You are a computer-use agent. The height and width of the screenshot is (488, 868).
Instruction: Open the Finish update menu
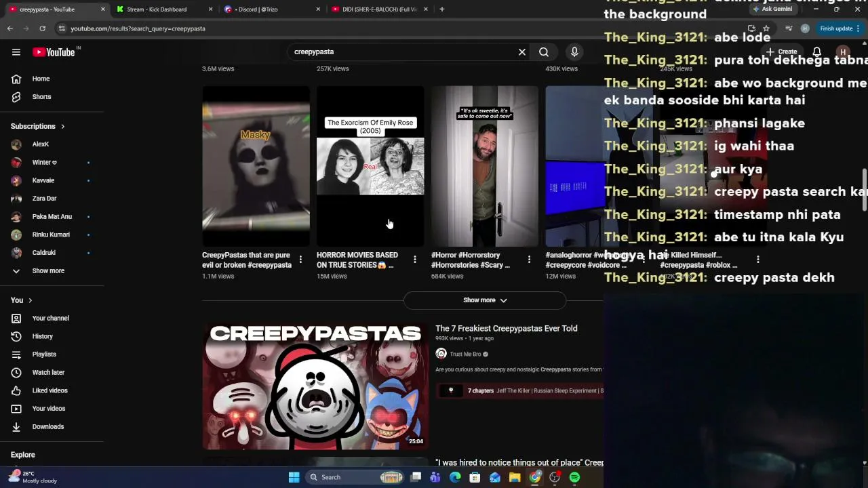840,28
